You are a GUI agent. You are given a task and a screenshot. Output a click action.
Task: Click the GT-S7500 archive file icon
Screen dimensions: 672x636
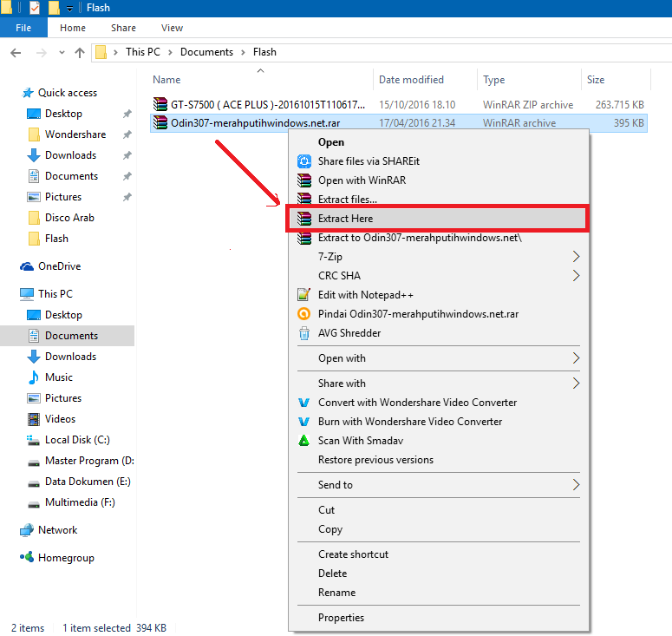160,104
